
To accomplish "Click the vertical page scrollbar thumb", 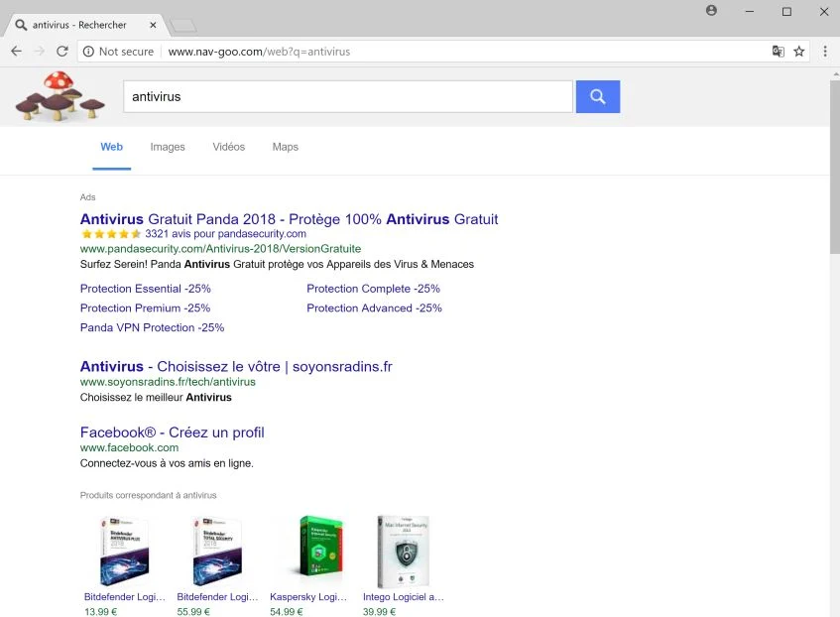I will point(835,167).
